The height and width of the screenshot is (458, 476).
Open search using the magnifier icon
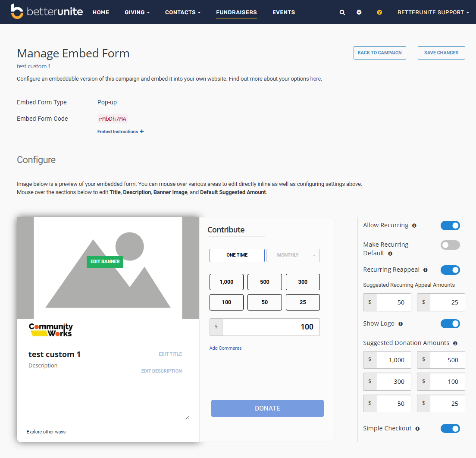pyautogui.click(x=342, y=12)
